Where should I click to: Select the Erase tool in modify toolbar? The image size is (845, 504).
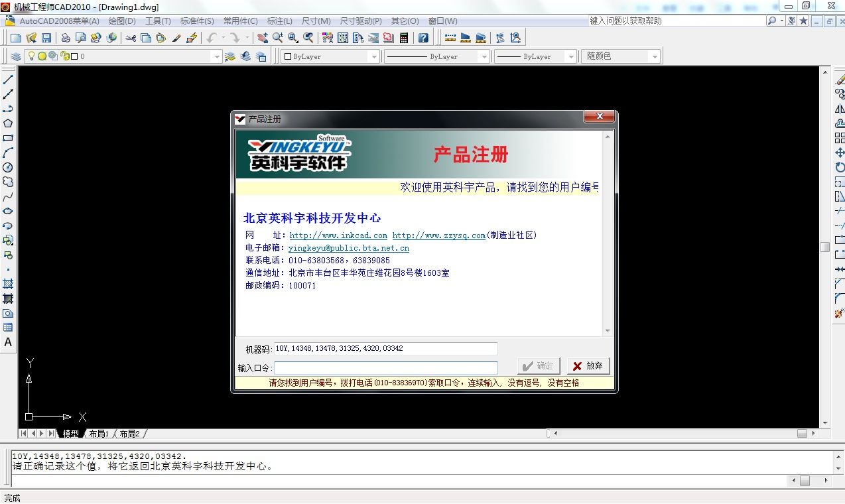tap(840, 80)
